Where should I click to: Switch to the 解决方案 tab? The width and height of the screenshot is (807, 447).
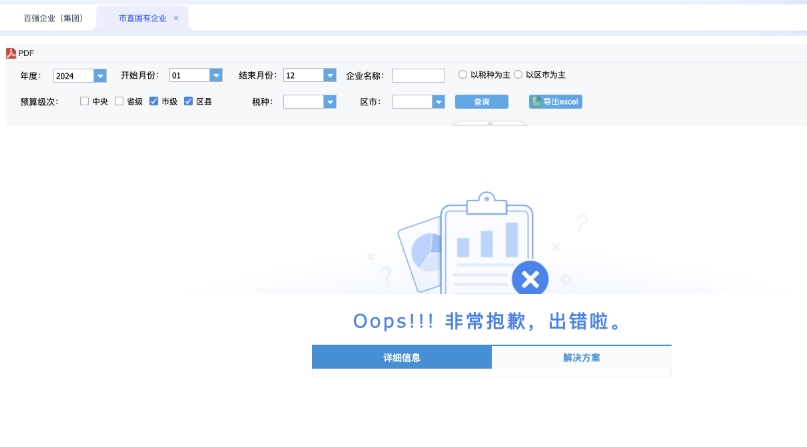(x=581, y=357)
